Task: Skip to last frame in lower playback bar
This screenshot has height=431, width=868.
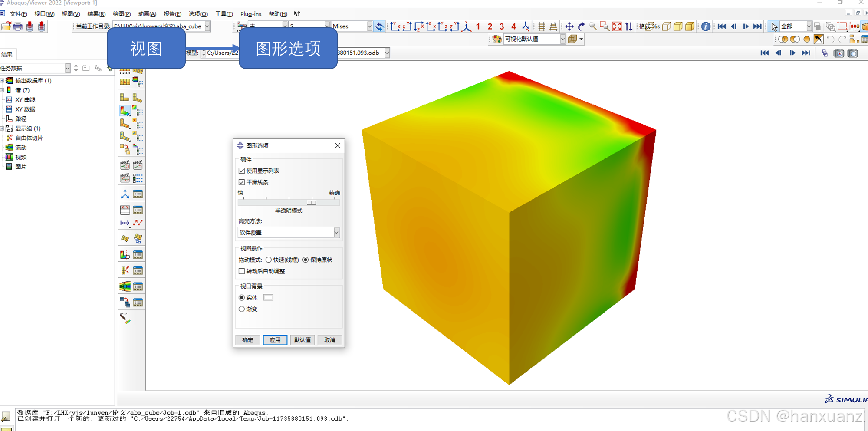Action: pyautogui.click(x=806, y=53)
